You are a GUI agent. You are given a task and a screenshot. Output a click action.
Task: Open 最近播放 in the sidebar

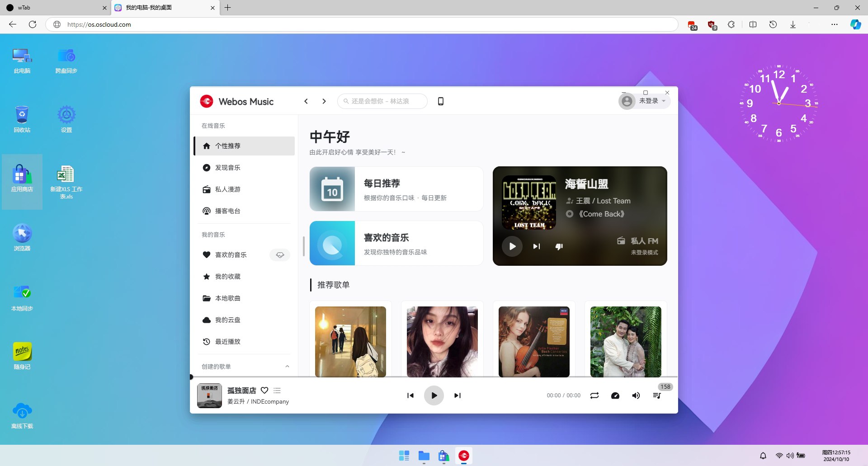point(244,342)
